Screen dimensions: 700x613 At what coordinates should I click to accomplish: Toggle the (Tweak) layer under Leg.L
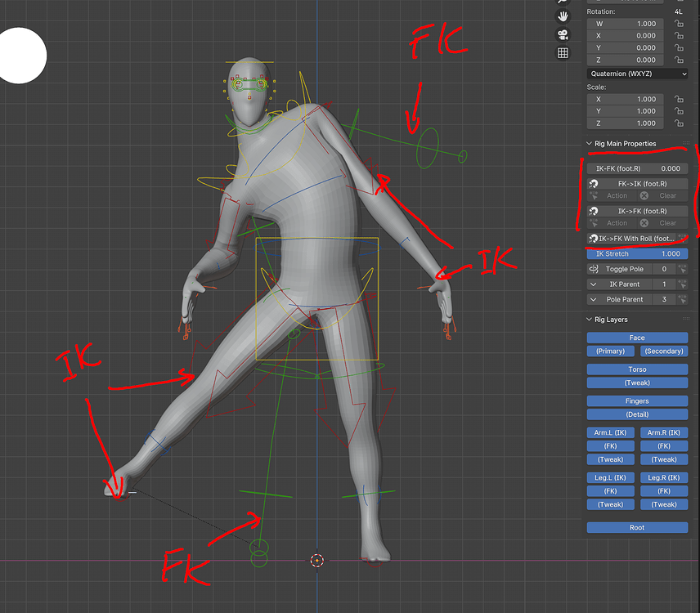[610, 504]
